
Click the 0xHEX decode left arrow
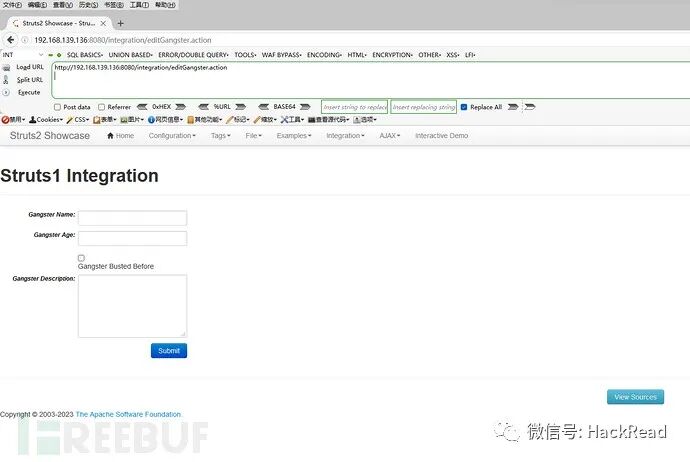click(x=142, y=107)
